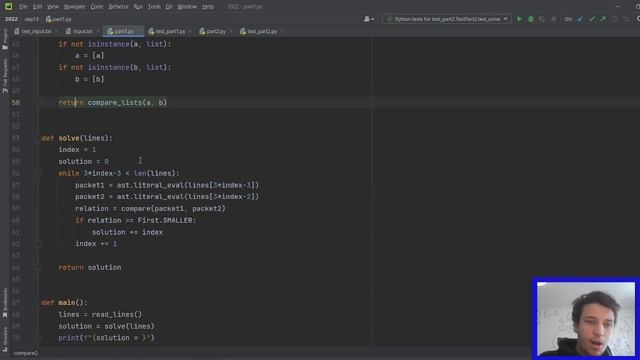This screenshot has width=640, height=360.
Task: Open the Code menu
Action: point(97,7)
